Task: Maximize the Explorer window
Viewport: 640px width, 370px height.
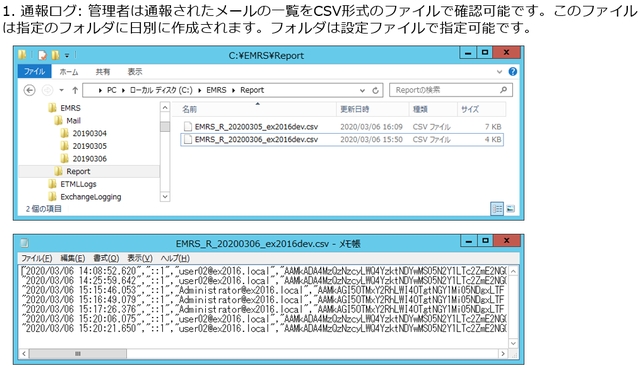Action: click(485, 53)
